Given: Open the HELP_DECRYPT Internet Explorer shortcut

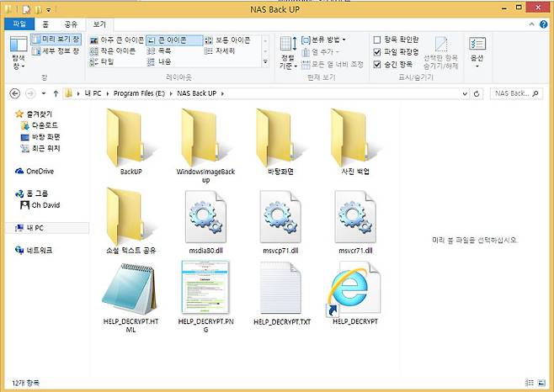Looking at the screenshot, I should click(354, 289).
